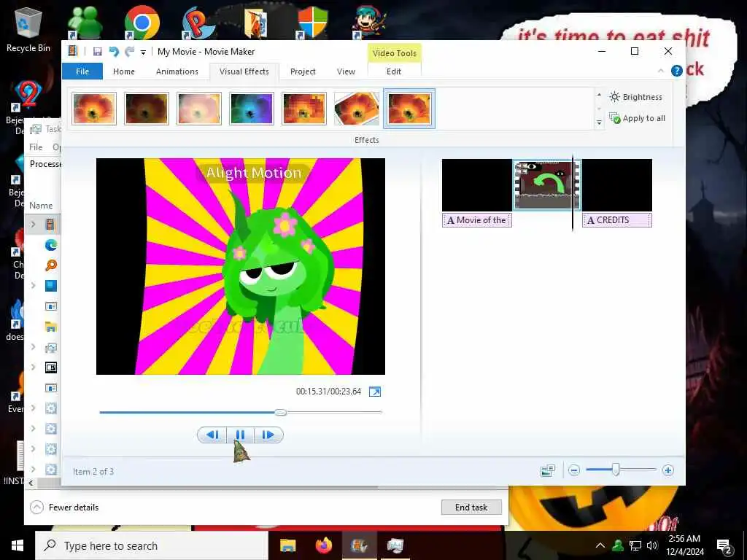Open the Brightness adjustment

[x=636, y=97]
